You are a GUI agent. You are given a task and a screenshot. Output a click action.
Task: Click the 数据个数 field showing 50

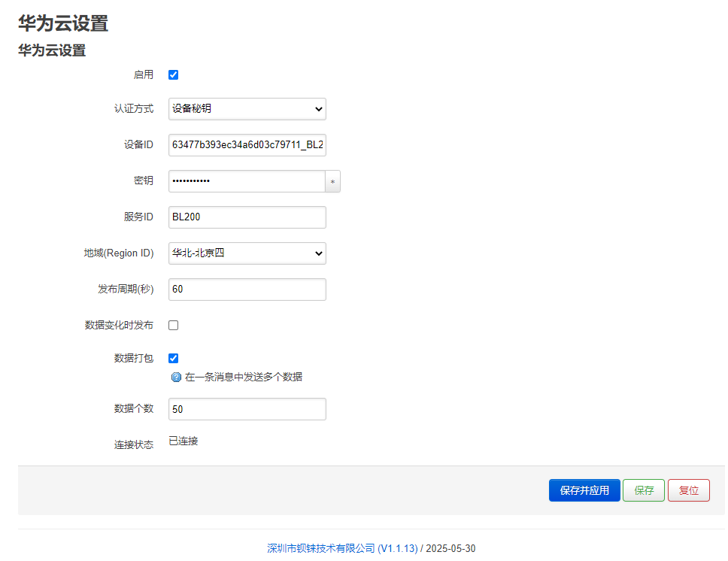point(247,409)
